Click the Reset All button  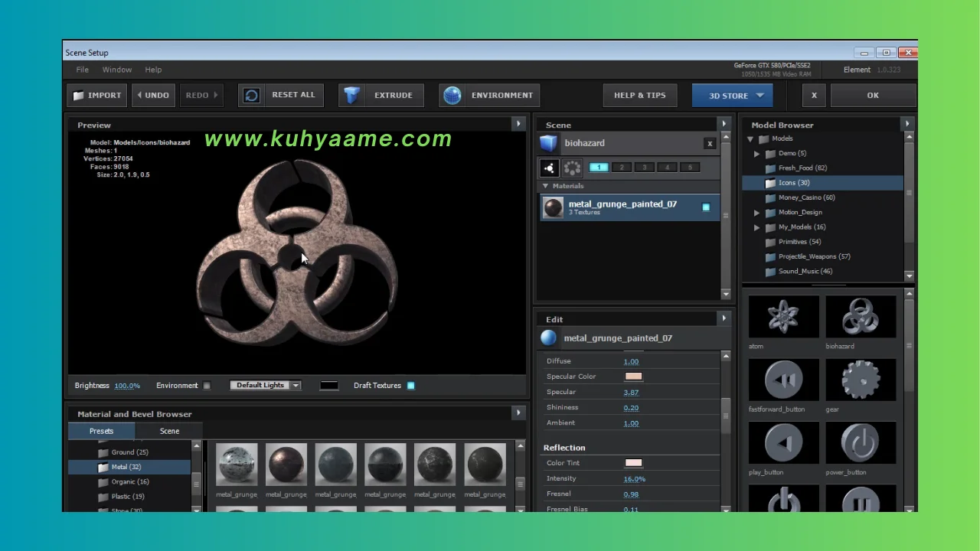[280, 95]
